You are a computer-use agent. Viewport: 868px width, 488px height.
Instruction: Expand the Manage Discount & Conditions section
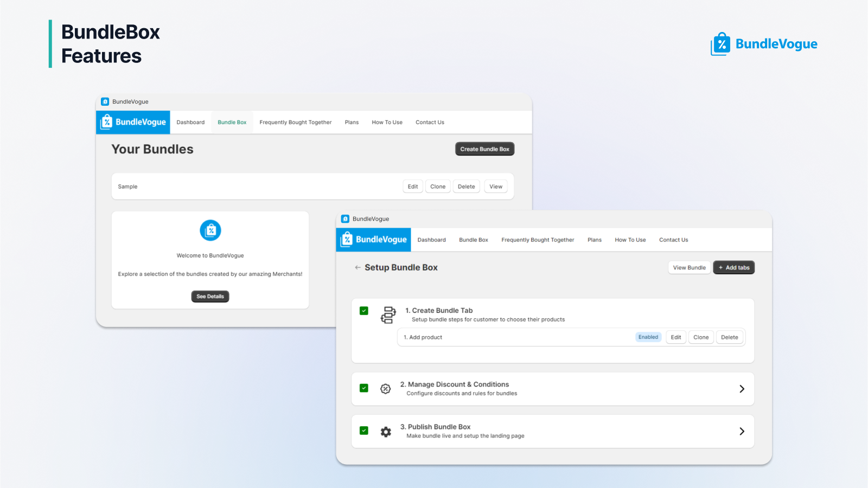[x=742, y=389]
